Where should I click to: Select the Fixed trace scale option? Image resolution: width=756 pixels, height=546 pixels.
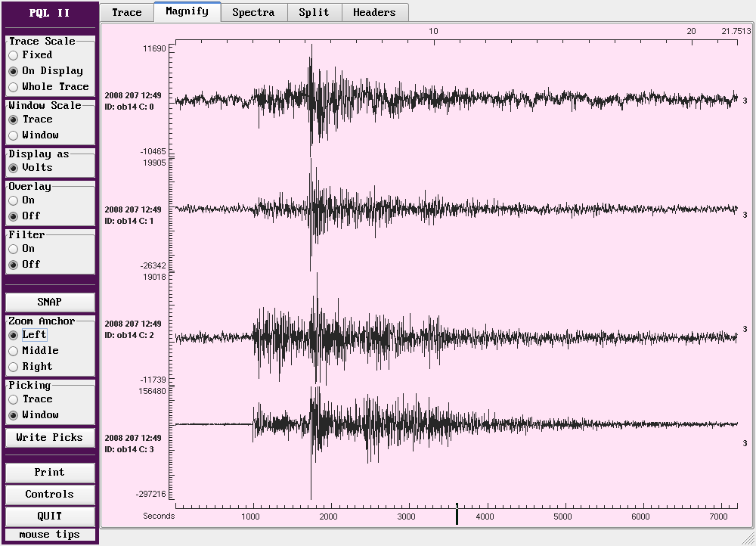click(x=14, y=55)
